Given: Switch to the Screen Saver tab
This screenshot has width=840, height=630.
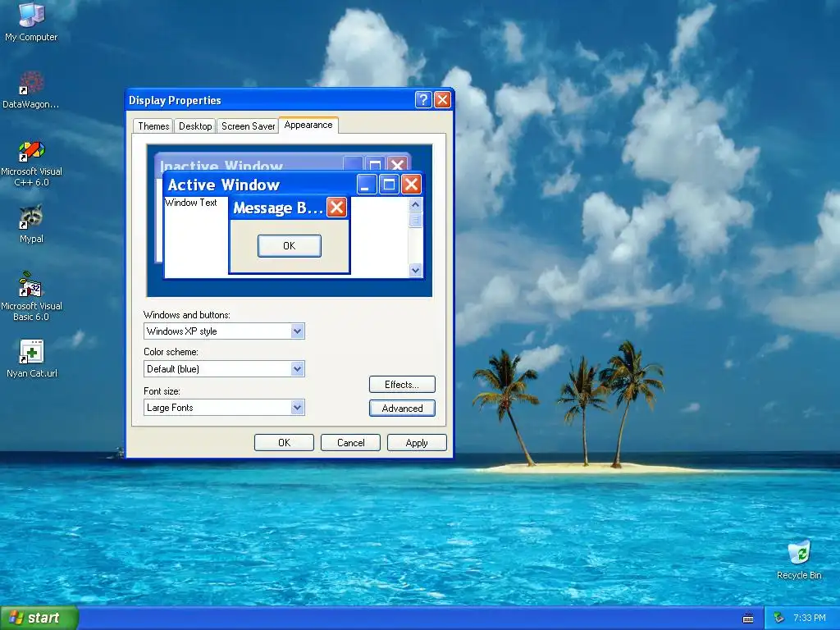Looking at the screenshot, I should pos(248,126).
